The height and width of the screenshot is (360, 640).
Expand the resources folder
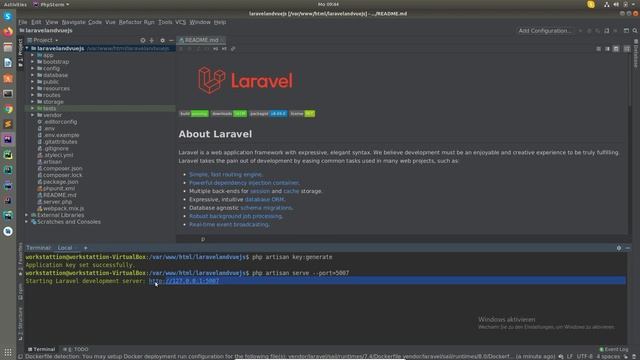[x=33, y=89]
